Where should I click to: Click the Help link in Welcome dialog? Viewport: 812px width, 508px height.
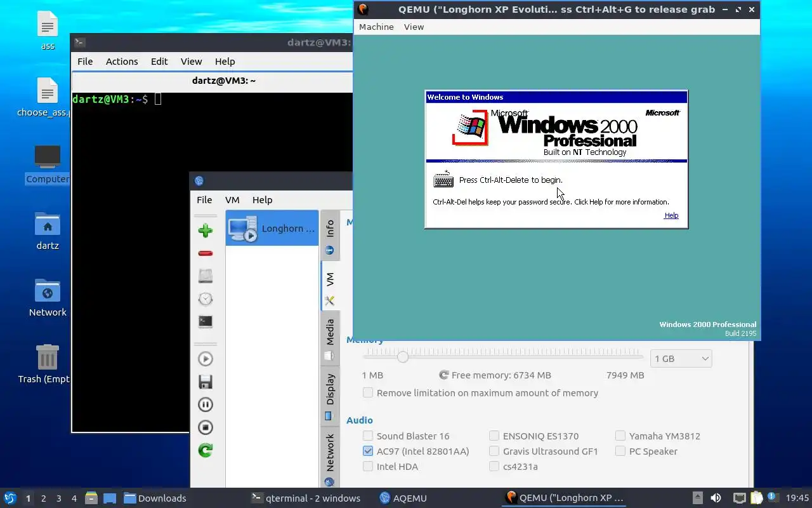pos(671,215)
